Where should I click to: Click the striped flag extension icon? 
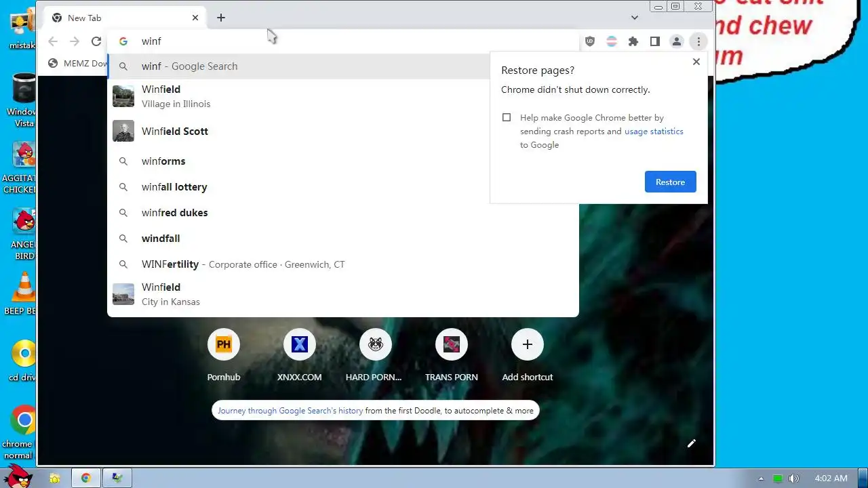(612, 41)
